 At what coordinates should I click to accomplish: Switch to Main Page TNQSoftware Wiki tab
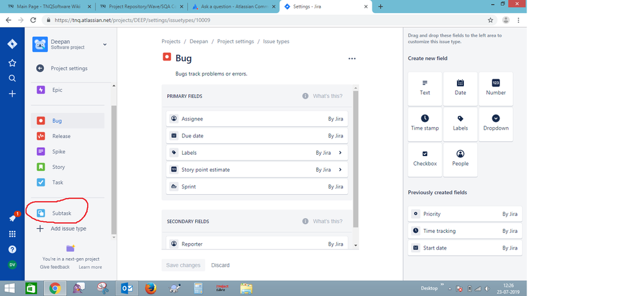coord(48,6)
